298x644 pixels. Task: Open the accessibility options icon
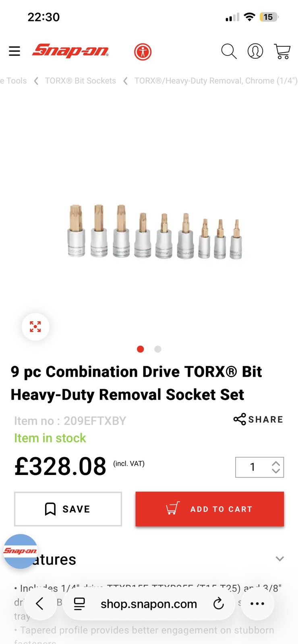coord(143,52)
